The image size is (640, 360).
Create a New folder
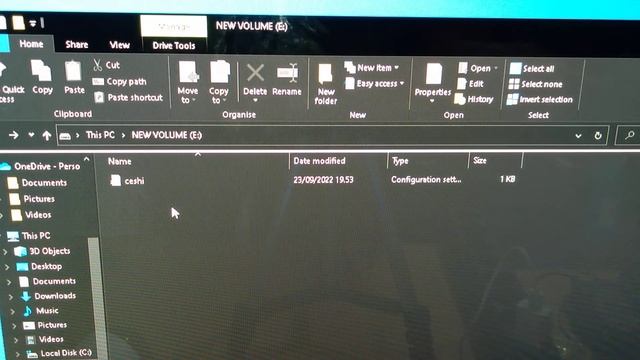pos(326,84)
